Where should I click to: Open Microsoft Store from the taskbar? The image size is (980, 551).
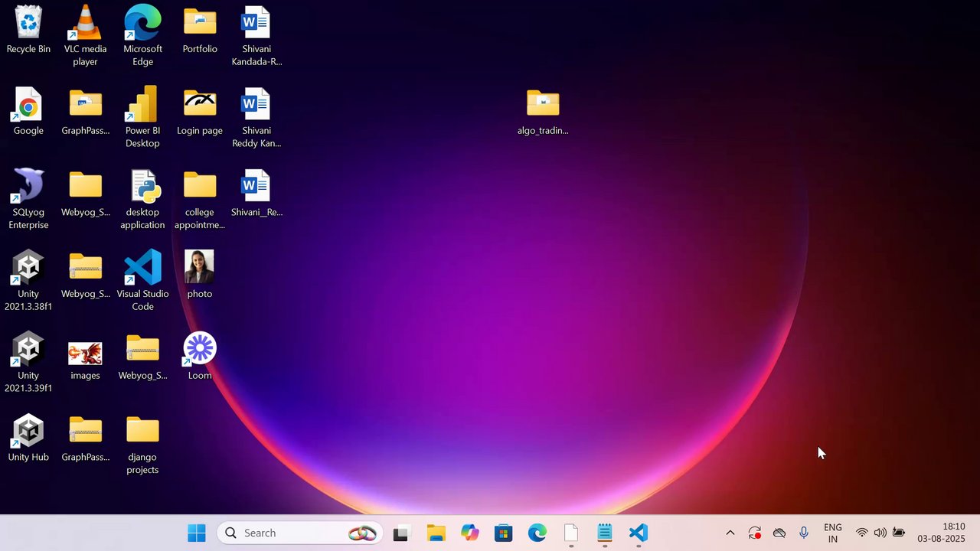[x=504, y=533]
